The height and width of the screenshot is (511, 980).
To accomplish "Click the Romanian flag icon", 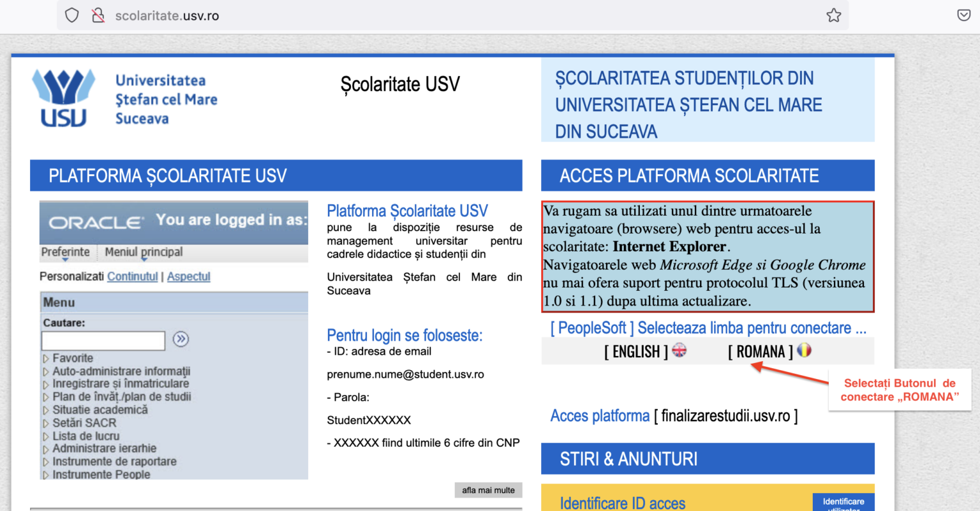I will point(805,350).
